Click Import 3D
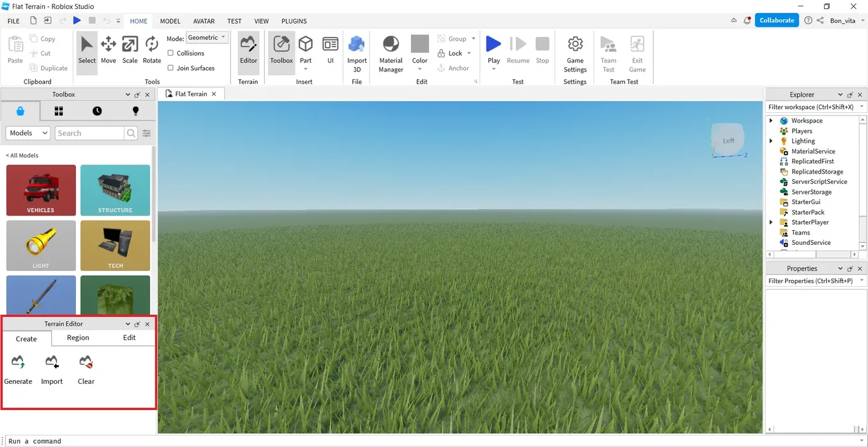 [357, 54]
